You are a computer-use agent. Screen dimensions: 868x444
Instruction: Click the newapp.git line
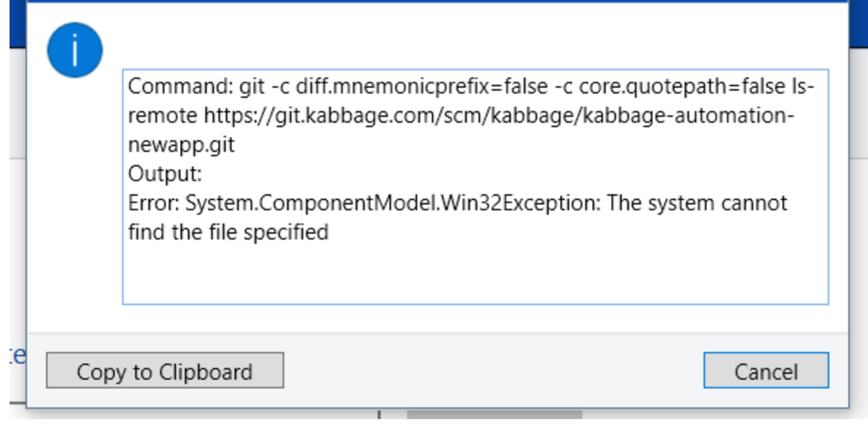[182, 145]
